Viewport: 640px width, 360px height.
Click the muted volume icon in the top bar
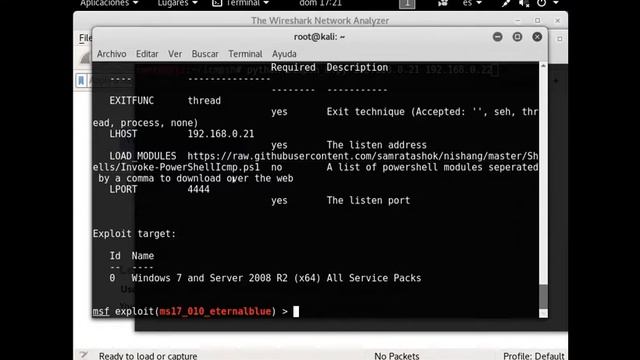click(x=524, y=3)
